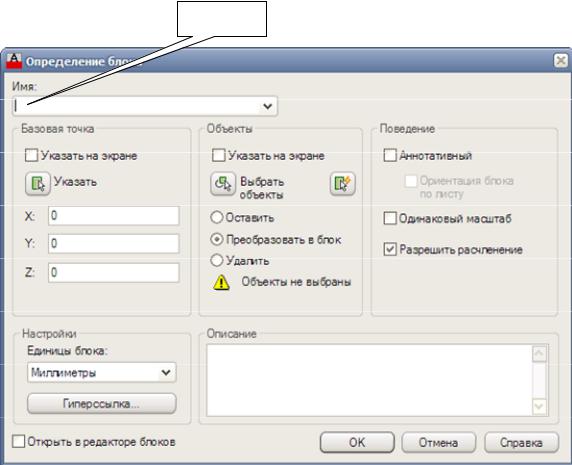Close the Определение блока dialog
This screenshot has height=465, width=572.
[561, 61]
